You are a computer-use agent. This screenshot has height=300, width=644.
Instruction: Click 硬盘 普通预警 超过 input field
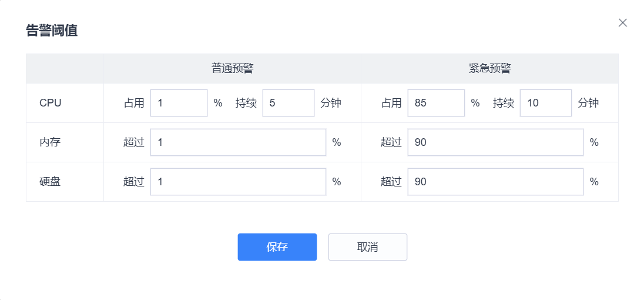pos(238,182)
